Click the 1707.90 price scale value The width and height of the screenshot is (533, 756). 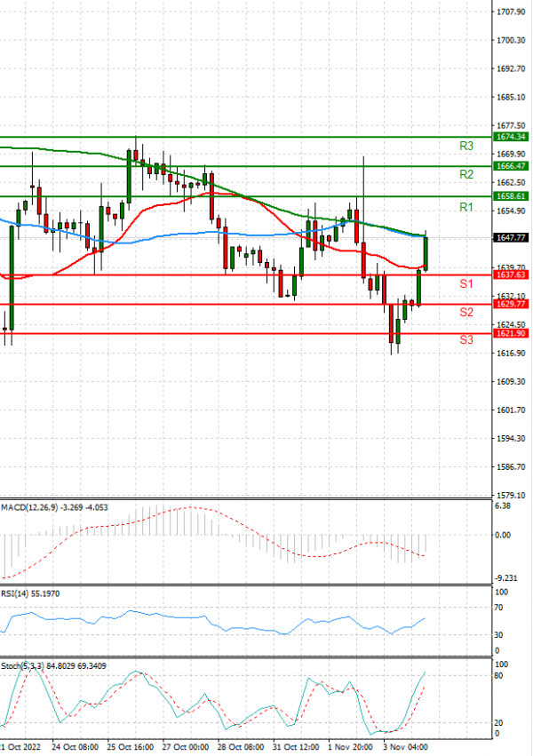pyautogui.click(x=511, y=12)
